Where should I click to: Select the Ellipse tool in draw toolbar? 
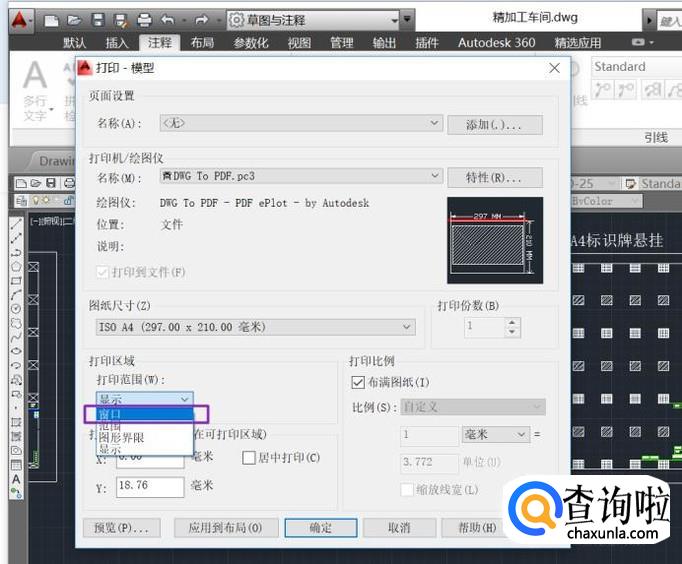[x=16, y=351]
